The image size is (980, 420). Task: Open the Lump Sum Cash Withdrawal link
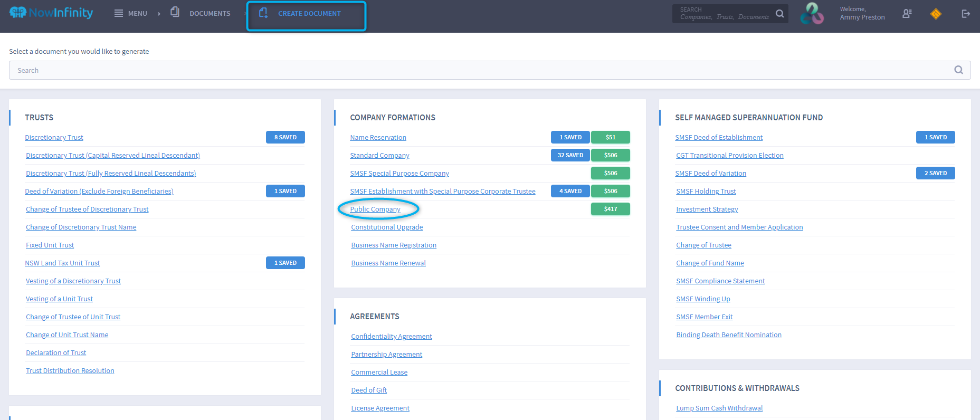tap(719, 408)
